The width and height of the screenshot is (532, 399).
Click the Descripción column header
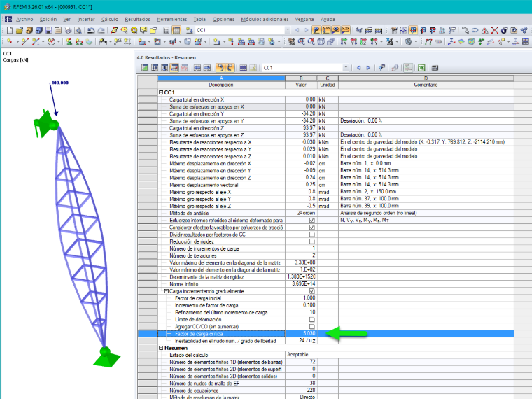point(221,85)
